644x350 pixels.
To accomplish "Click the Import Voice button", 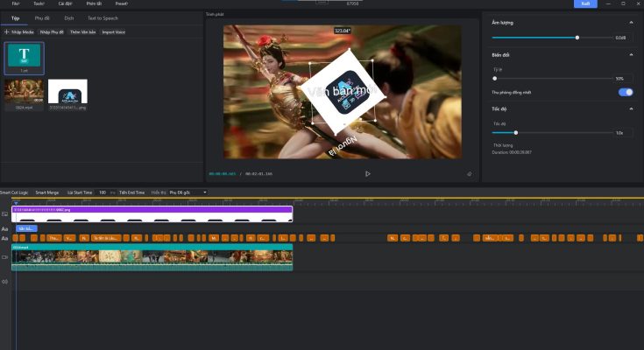I will [113, 31].
